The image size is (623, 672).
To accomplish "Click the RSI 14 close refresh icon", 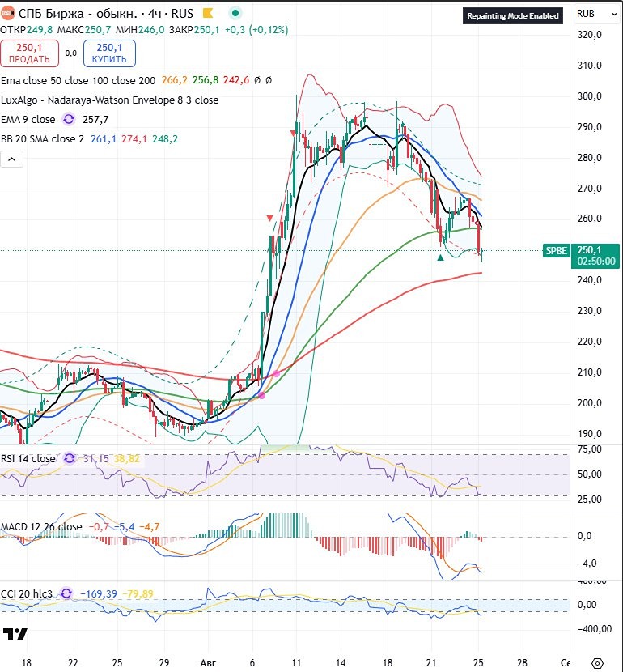I will point(70,458).
